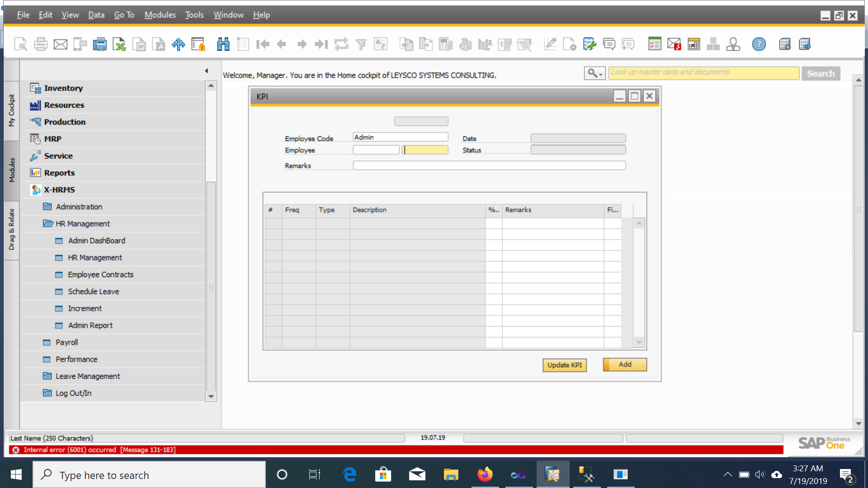Click the Add button
868x488 pixels.
coord(625,365)
